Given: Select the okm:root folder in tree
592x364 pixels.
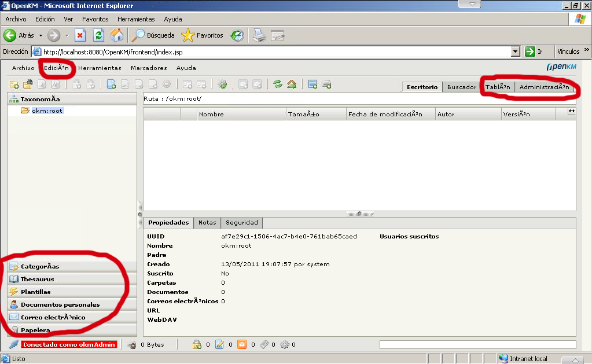Looking at the screenshot, I should pos(46,111).
